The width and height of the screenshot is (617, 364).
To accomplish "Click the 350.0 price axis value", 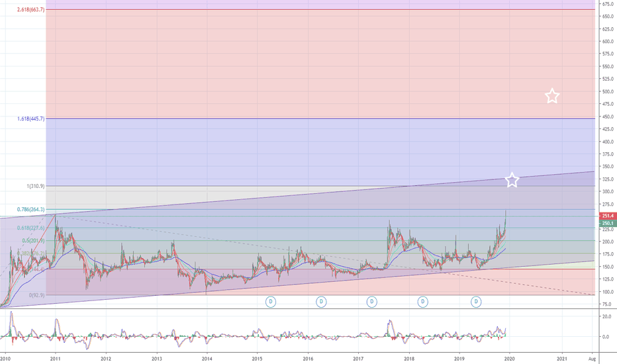I will (x=608, y=167).
